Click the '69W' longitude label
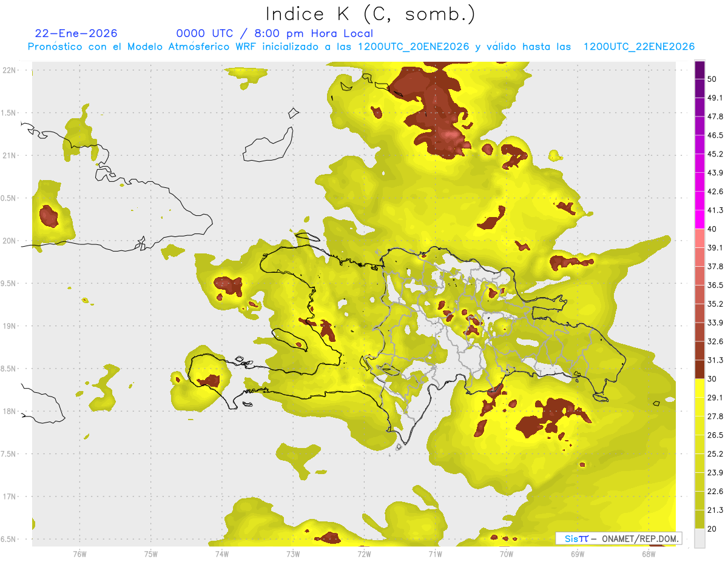This screenshot has width=728, height=562. [578, 554]
